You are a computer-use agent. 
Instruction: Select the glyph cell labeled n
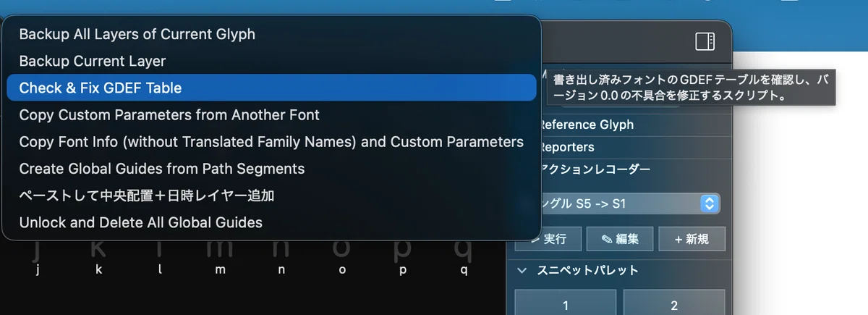[281, 257]
